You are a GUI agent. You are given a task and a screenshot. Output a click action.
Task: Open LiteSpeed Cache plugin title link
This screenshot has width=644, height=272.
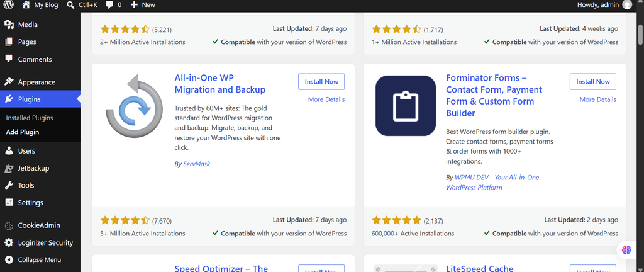480,268
